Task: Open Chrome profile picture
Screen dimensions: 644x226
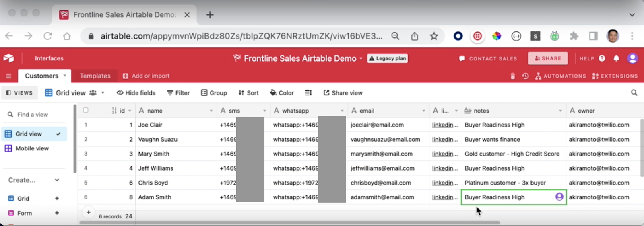Action: [x=613, y=36]
